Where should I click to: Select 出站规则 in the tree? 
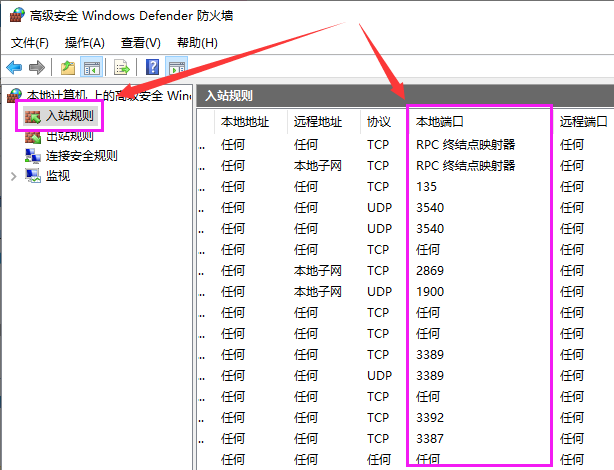[70, 136]
